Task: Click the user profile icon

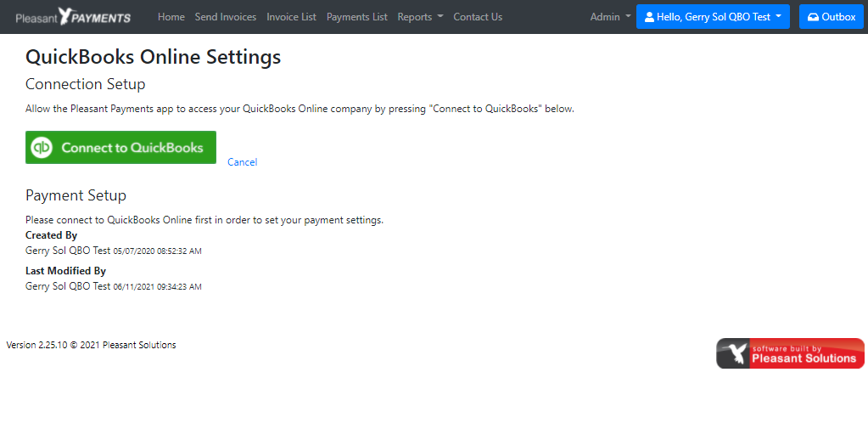Action: click(x=649, y=17)
